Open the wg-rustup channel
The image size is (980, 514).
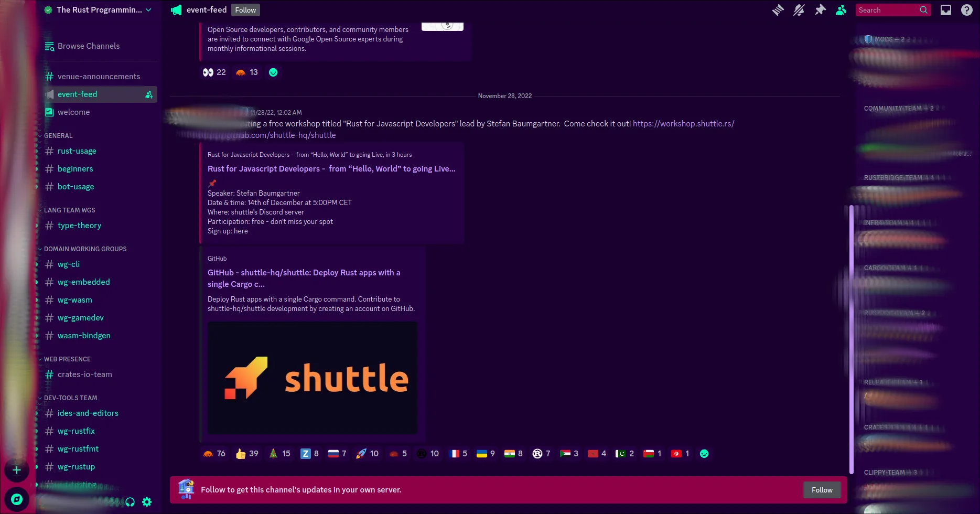99,467
